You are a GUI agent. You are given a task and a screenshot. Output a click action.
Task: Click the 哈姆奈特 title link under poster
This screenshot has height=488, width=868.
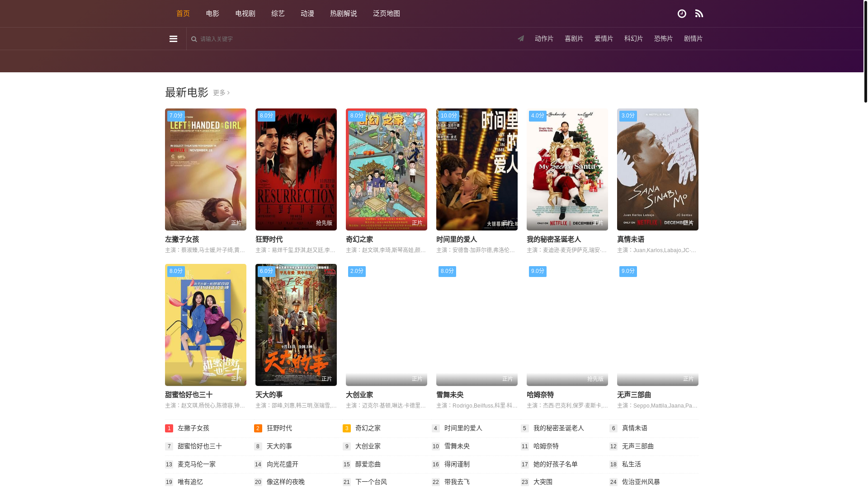(x=540, y=394)
